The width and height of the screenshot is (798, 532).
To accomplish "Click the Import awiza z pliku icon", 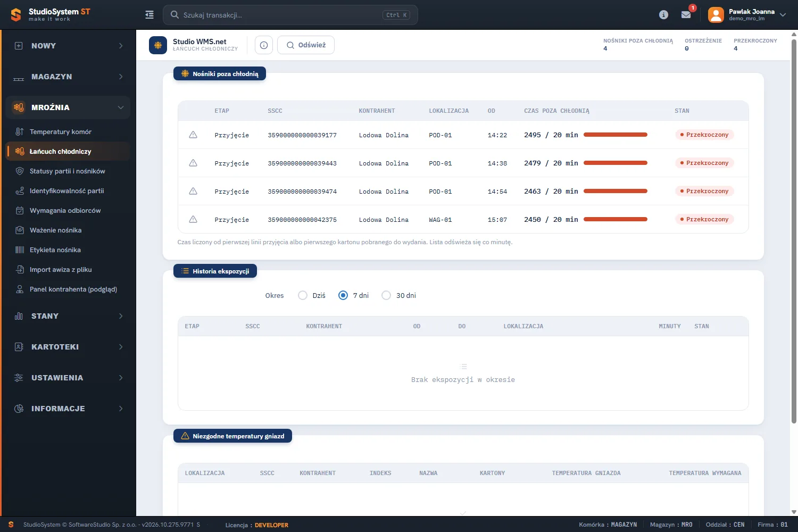I will tap(20, 270).
